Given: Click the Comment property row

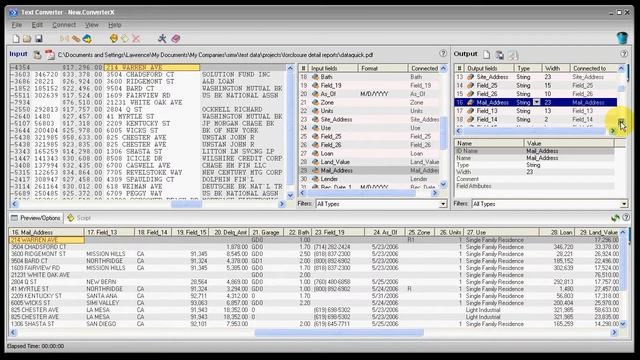Looking at the screenshot, I should [534, 179].
